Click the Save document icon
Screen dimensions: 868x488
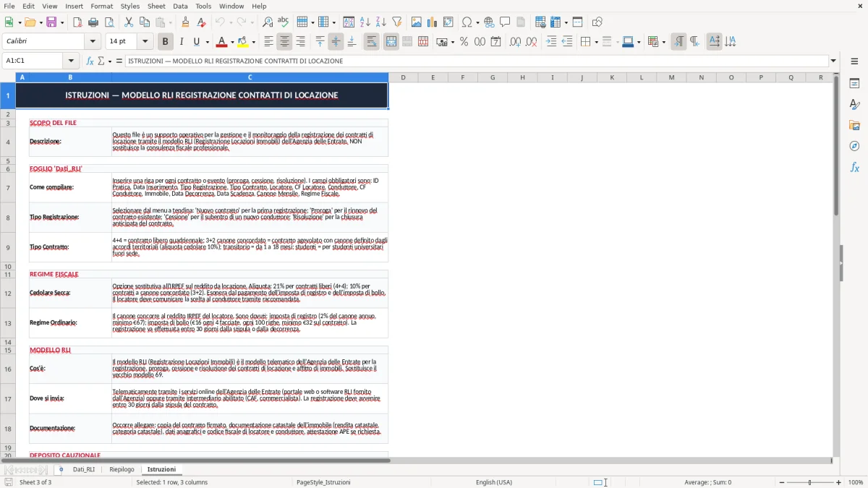[51, 22]
